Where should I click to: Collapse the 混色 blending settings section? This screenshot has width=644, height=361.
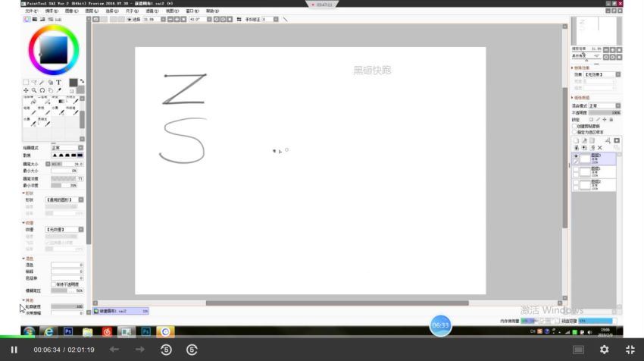pos(23,259)
